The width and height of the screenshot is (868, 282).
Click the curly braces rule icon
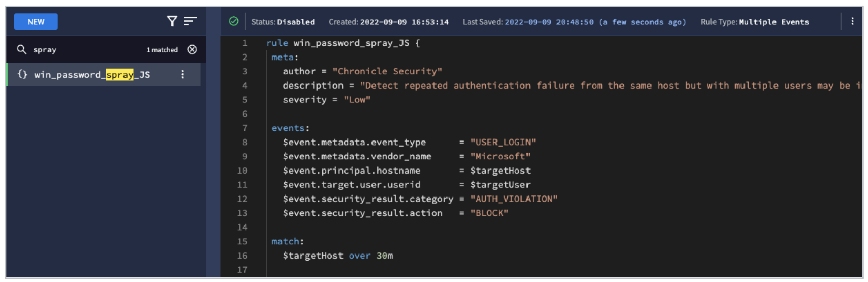click(x=22, y=74)
